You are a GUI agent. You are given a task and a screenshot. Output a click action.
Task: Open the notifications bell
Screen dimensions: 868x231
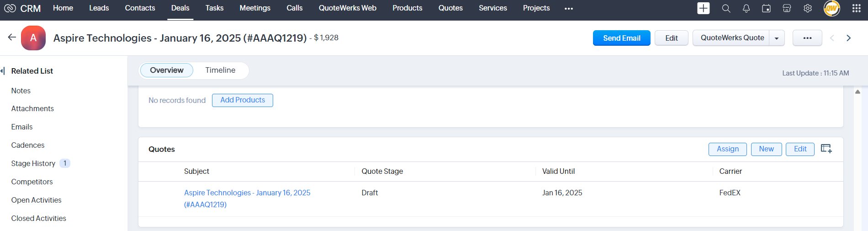(746, 8)
